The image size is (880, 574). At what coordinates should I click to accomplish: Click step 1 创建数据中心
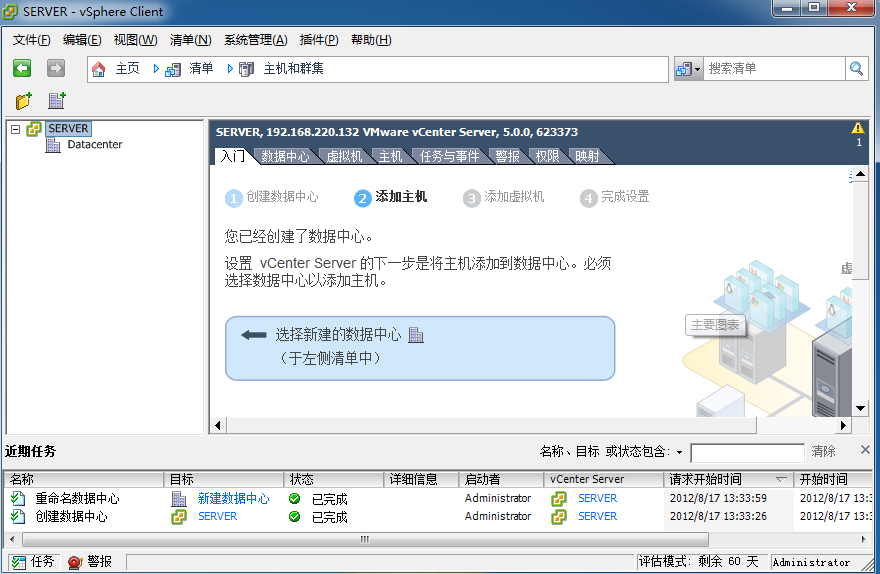272,197
